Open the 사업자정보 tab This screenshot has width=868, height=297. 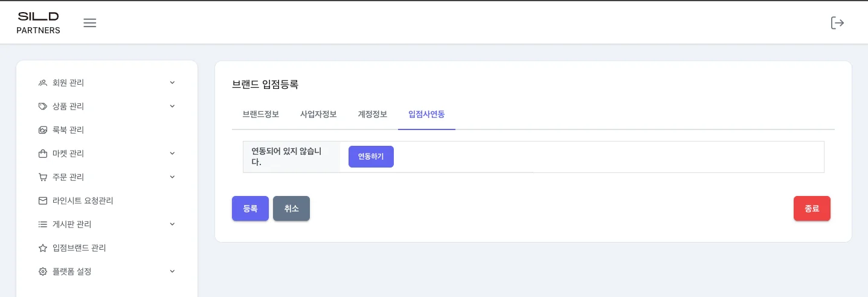(318, 114)
